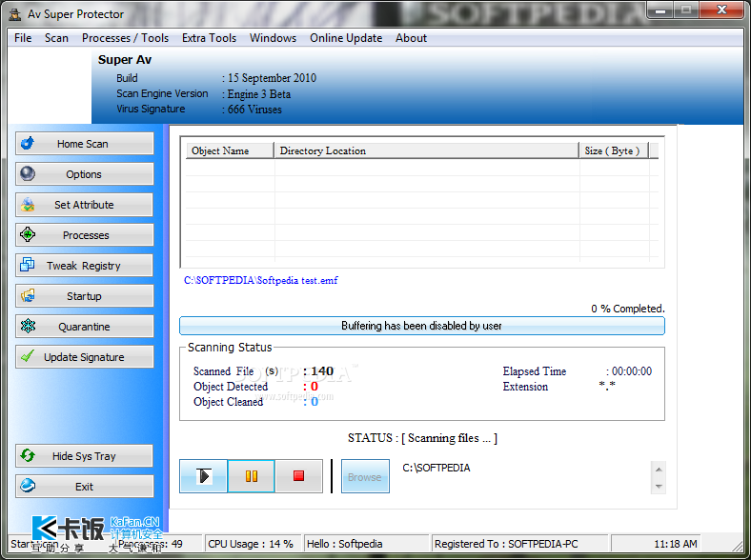The height and width of the screenshot is (560, 751).
Task: Click the Update Signature checkmark icon
Action: pos(28,356)
